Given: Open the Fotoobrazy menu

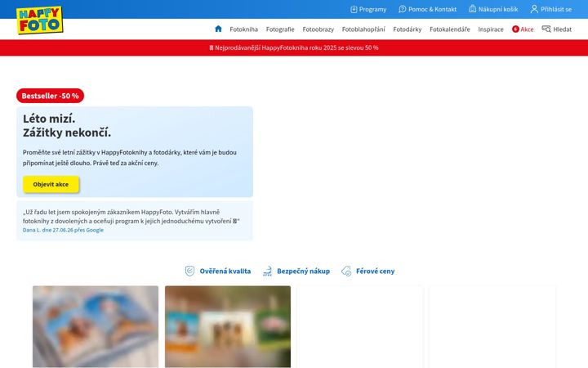Looking at the screenshot, I should tap(318, 29).
